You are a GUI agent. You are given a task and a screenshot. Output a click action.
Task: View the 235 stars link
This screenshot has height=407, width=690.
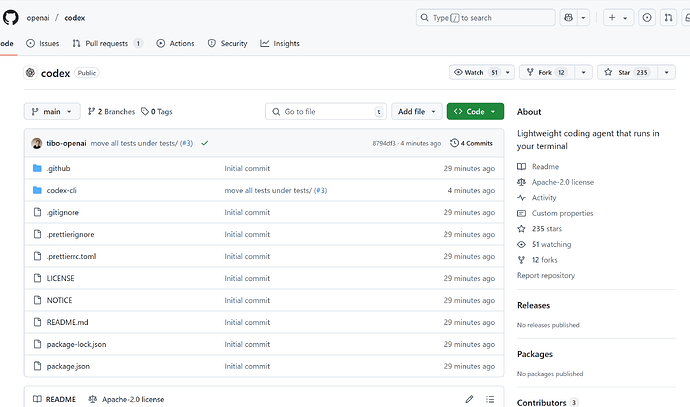(x=540, y=229)
